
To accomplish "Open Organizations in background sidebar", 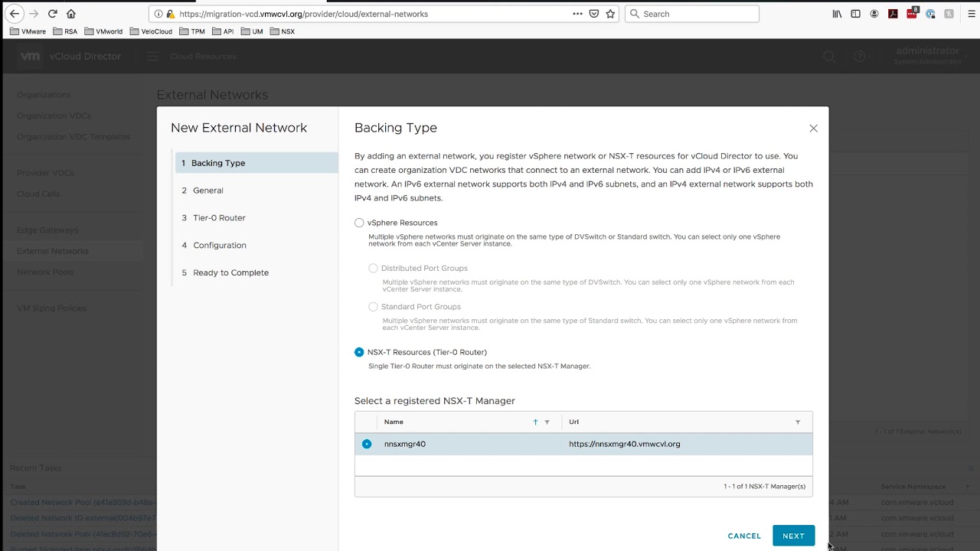I will 44,95.
